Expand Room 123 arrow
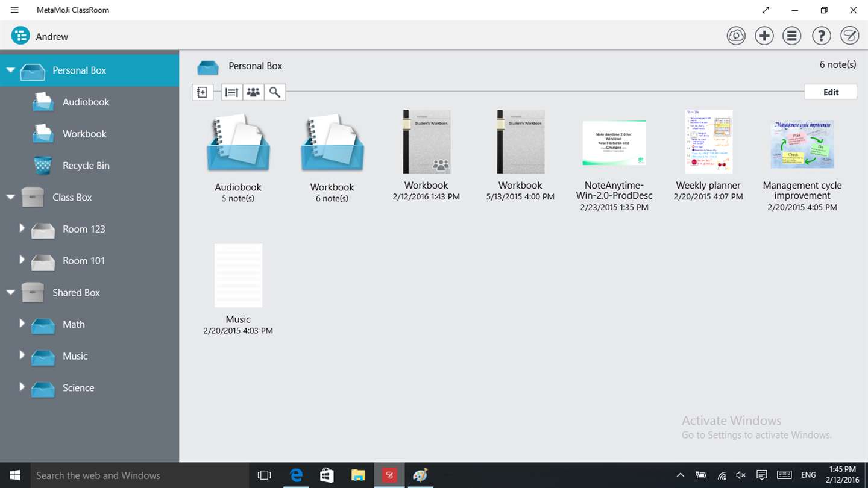Screen dimensions: 868x488 pyautogui.click(x=22, y=228)
